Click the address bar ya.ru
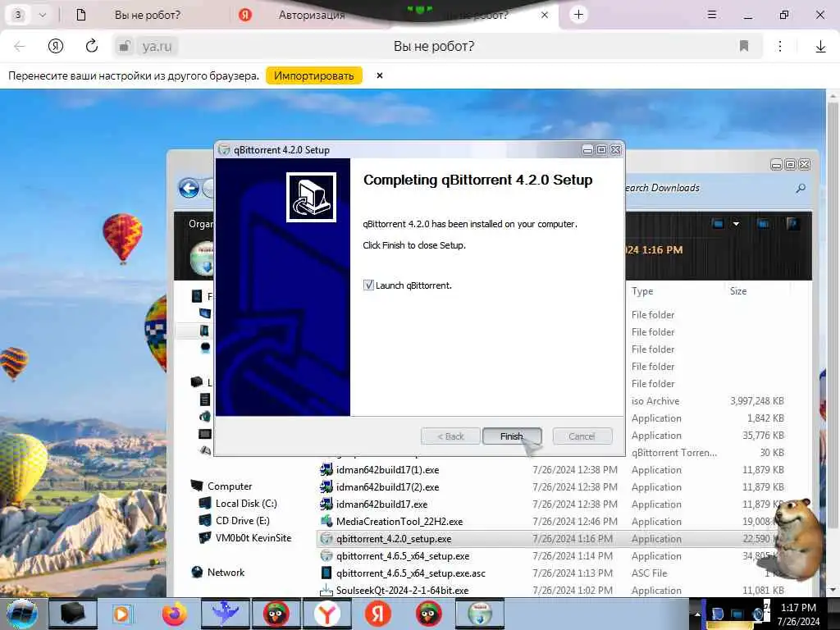The image size is (840, 630). [x=157, y=46]
